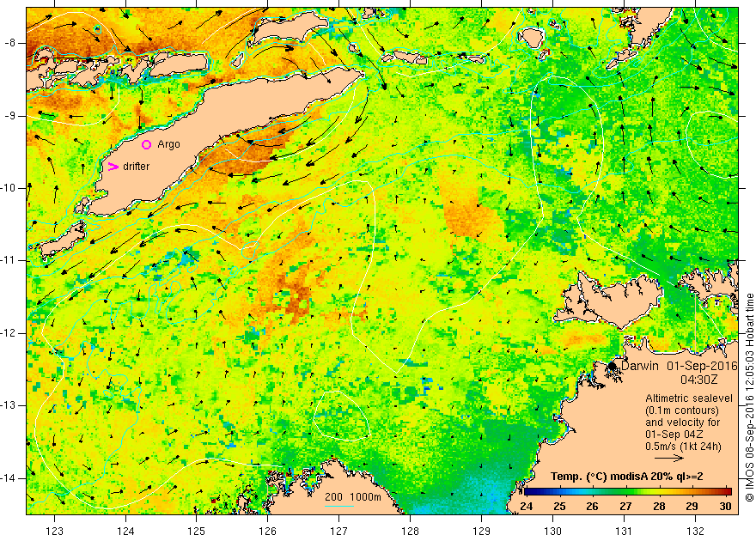The image size is (756, 541).
Task: Click longitude axis label '124'
Action: pyautogui.click(x=125, y=531)
